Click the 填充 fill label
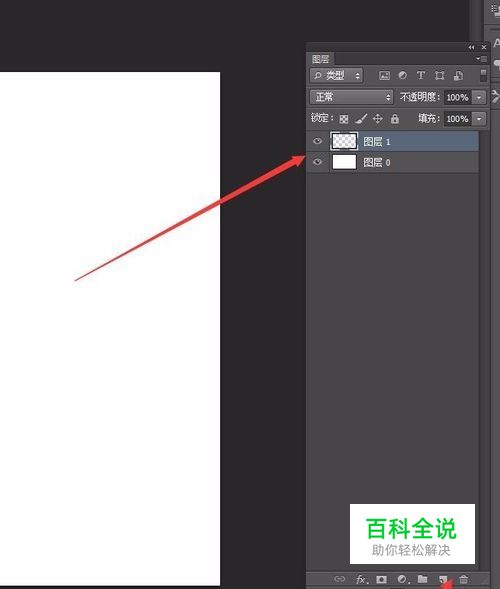The width and height of the screenshot is (500, 589). [428, 119]
